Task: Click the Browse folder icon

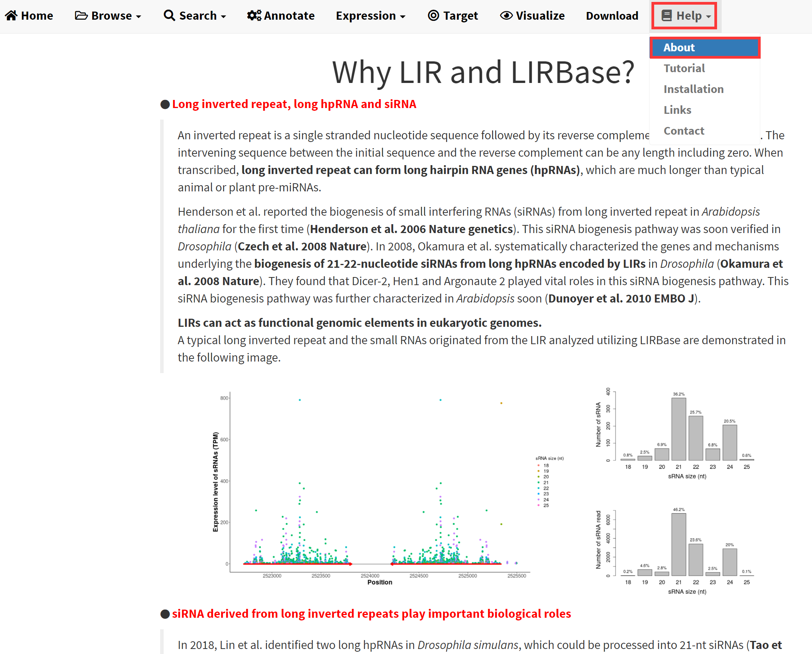Action: click(81, 15)
